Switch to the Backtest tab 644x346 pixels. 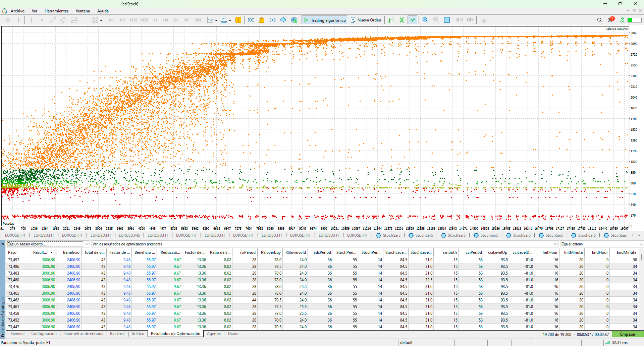[117, 334]
